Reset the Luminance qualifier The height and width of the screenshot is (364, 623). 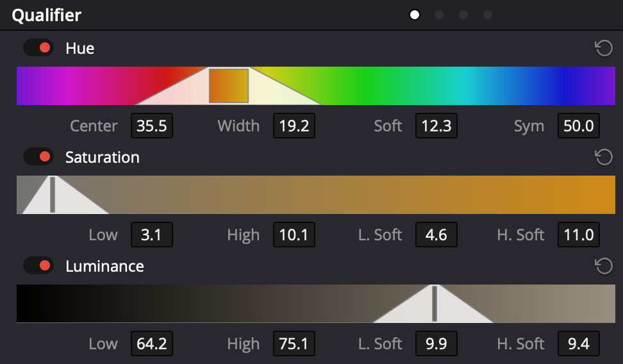pyautogui.click(x=604, y=266)
